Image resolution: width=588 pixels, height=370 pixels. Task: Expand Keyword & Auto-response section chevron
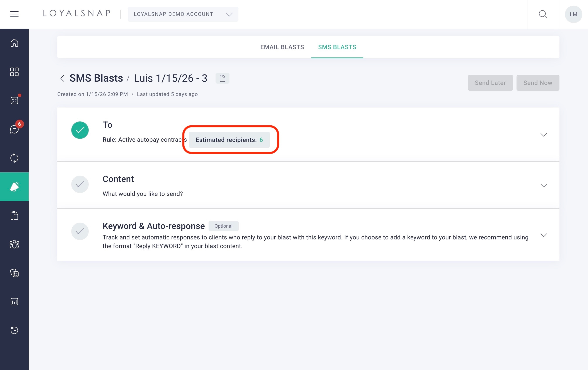pos(543,235)
